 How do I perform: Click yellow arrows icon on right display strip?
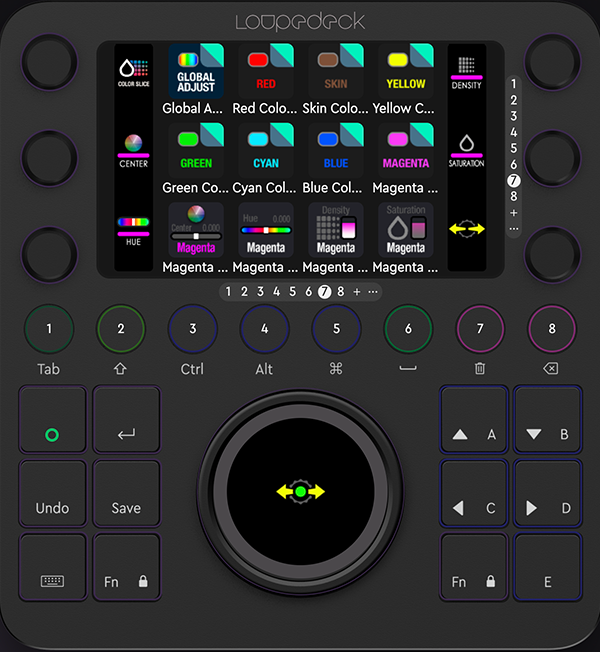tap(467, 229)
